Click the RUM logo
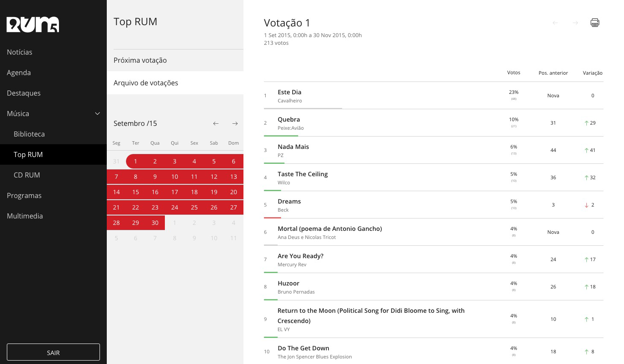The width and height of the screenshot is (624, 364). (x=33, y=24)
